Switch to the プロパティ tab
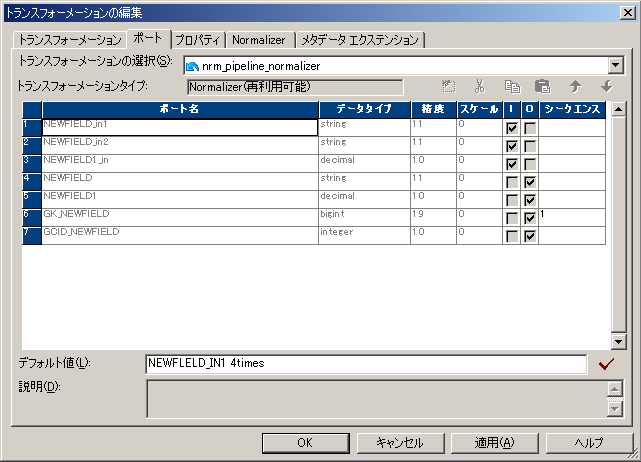 [198, 40]
